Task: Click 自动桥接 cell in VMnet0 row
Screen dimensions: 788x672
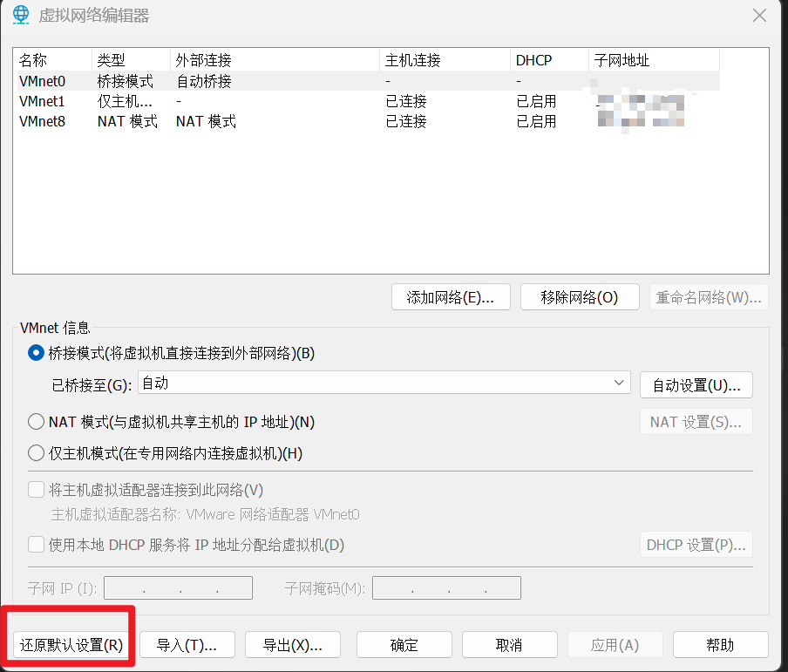Action: point(203,81)
